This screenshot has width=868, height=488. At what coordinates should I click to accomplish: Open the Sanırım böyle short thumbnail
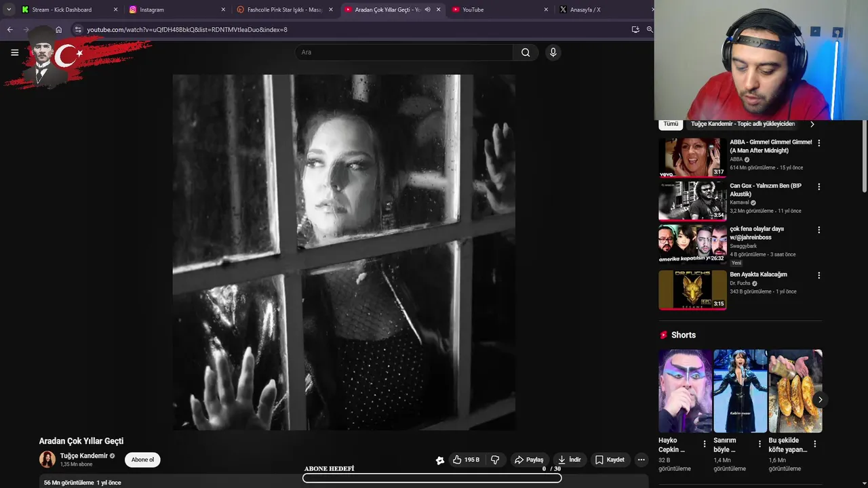pos(740,391)
